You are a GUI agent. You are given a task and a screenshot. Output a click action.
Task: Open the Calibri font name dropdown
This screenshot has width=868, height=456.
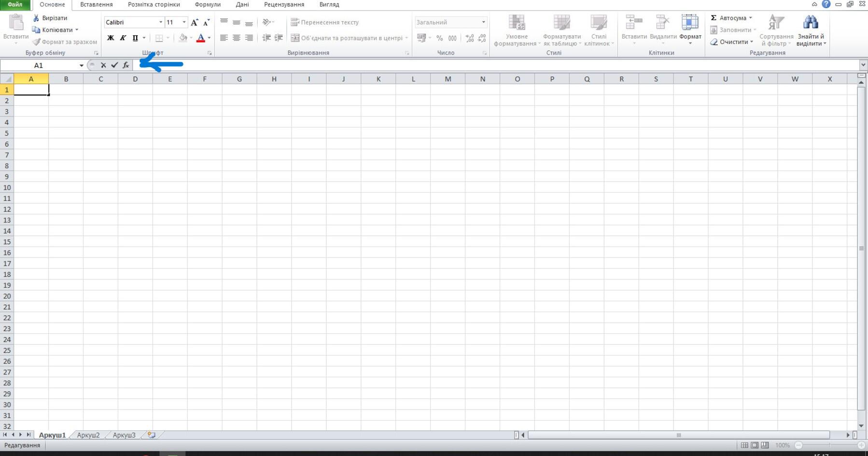160,22
